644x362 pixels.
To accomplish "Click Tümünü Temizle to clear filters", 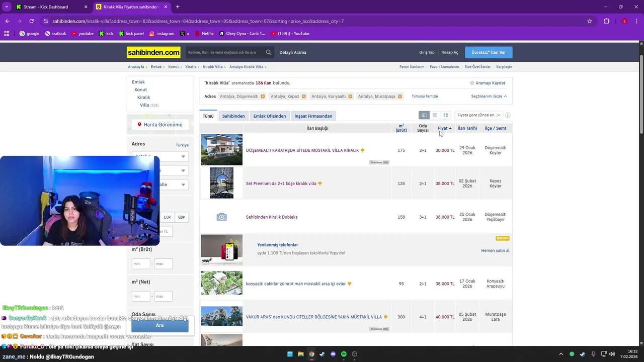I will coord(425,97).
